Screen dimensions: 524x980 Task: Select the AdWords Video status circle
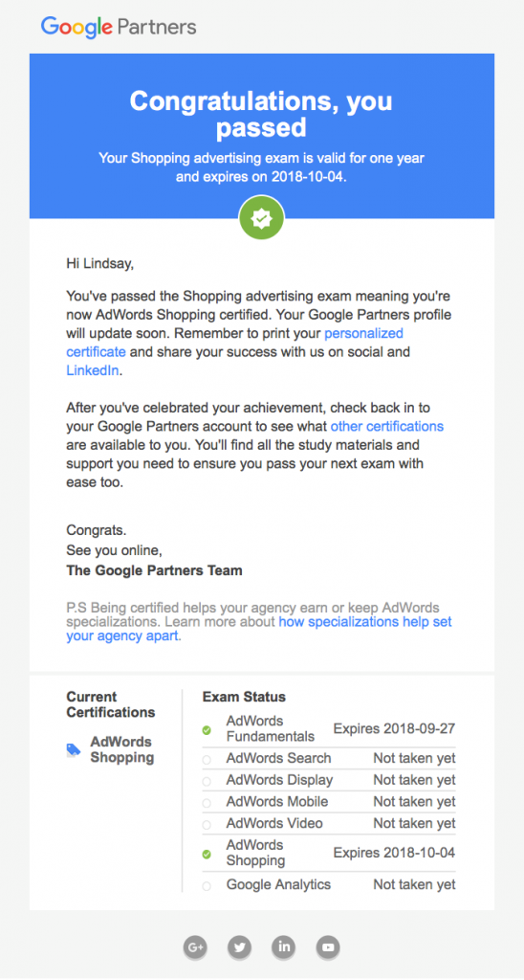click(207, 824)
